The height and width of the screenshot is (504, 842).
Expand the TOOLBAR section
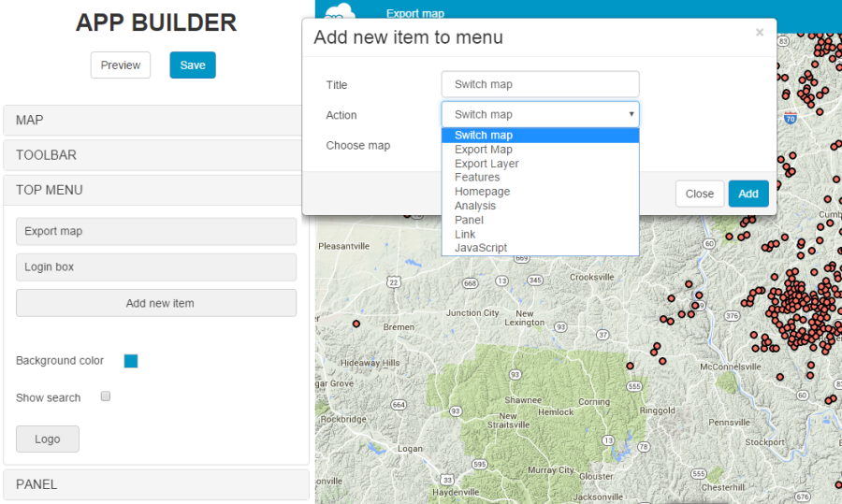click(x=155, y=155)
